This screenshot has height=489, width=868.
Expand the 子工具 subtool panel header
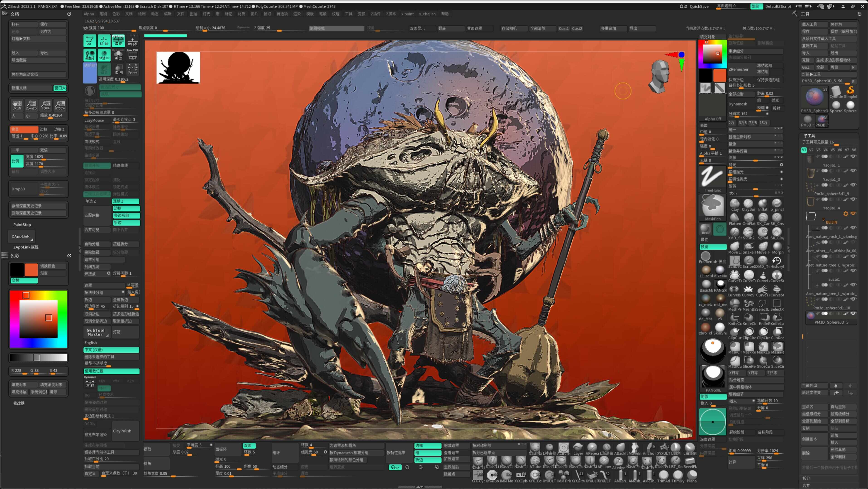pos(809,136)
